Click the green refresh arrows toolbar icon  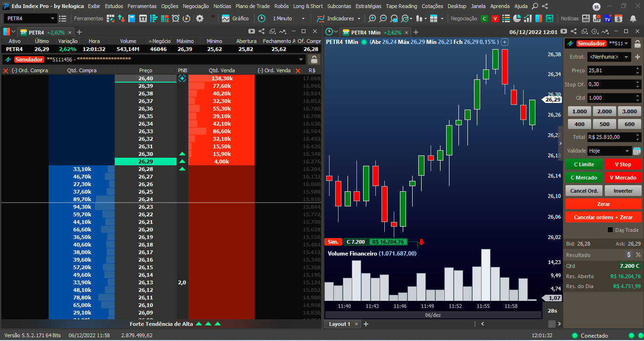[x=550, y=18]
